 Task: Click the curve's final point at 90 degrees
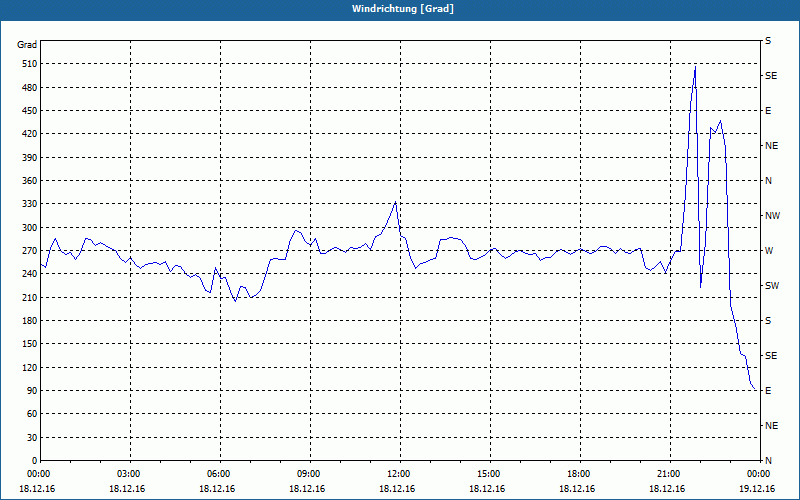coord(755,390)
